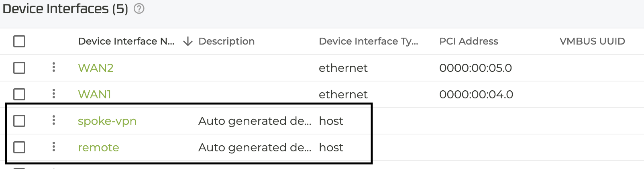Image resolution: width=644 pixels, height=169 pixels.
Task: Open the remote interface link
Action: pos(98,147)
